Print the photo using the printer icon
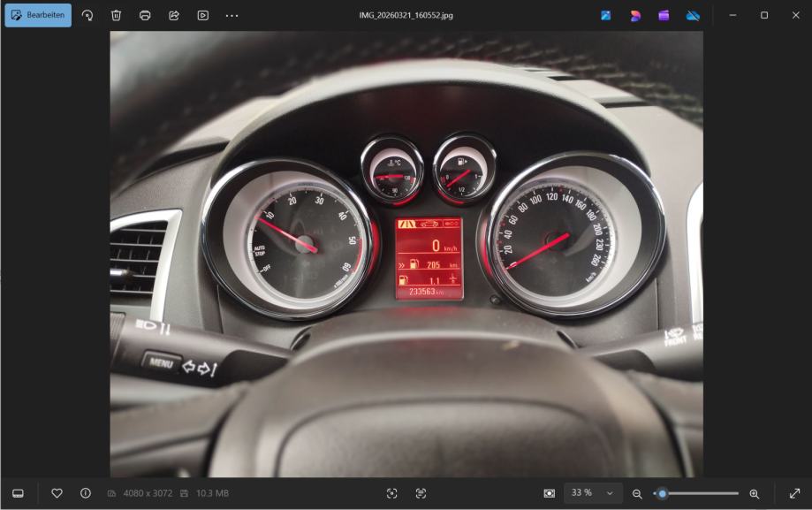Image resolution: width=812 pixels, height=510 pixels. click(145, 15)
